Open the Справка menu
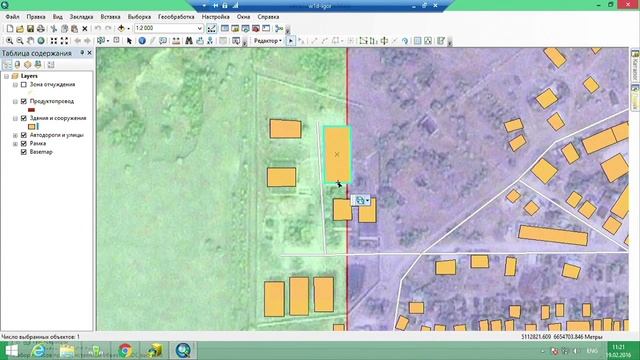Viewport: 640px width, 360px height. (x=268, y=17)
